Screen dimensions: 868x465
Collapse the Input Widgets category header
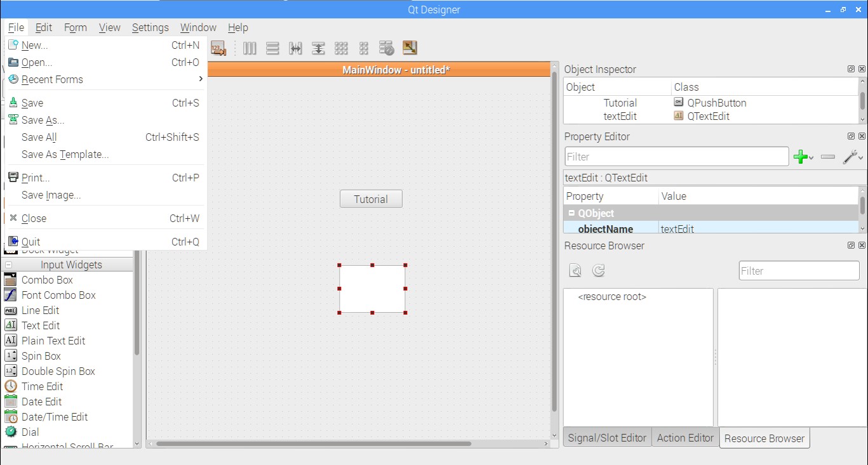coord(9,265)
